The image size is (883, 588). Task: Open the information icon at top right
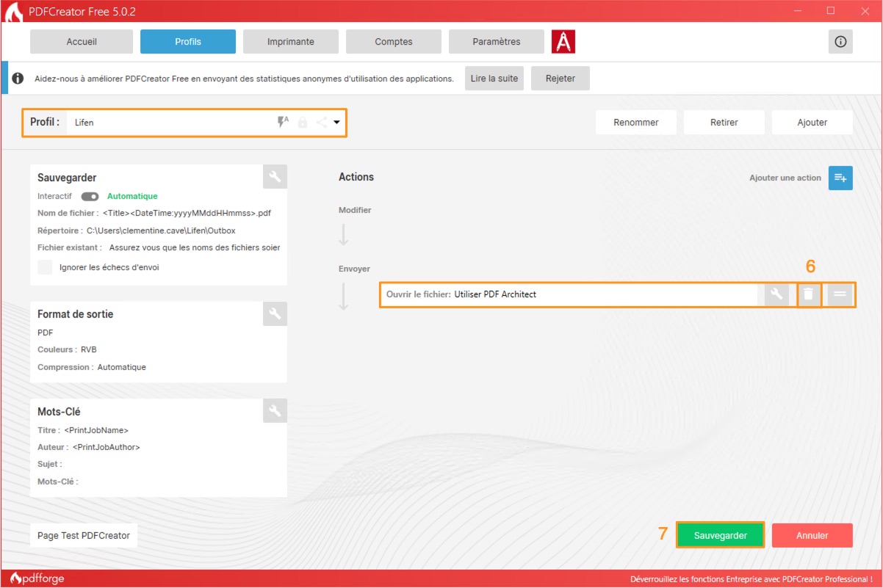click(x=840, y=42)
